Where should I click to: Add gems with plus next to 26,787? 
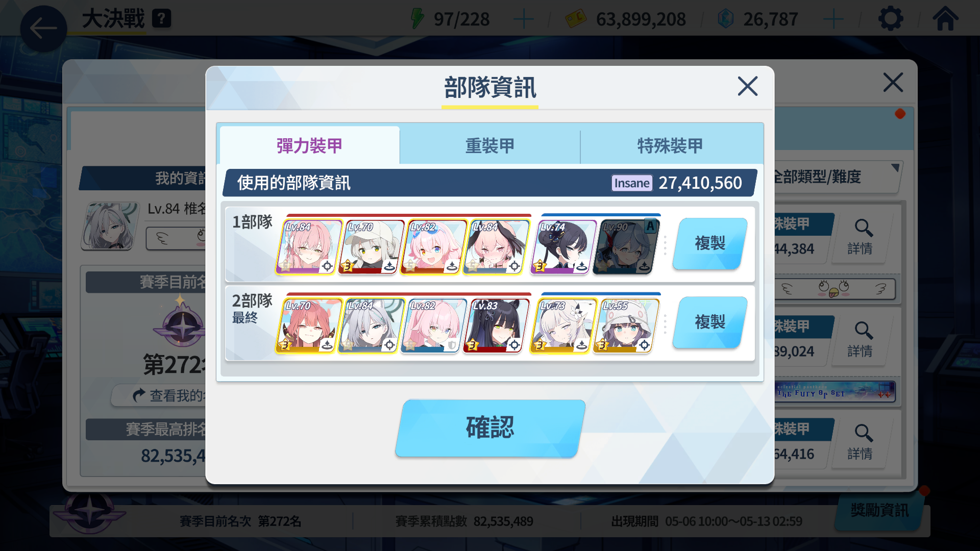(834, 19)
